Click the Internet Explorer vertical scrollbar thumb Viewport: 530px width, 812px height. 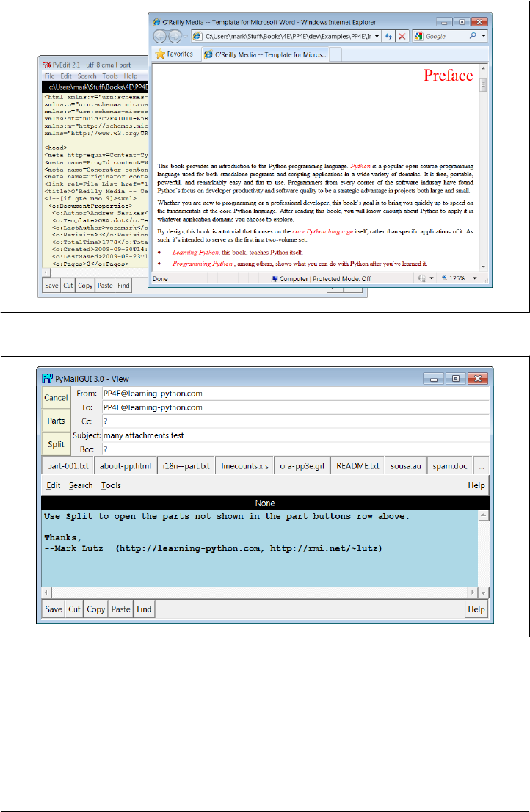(x=484, y=84)
